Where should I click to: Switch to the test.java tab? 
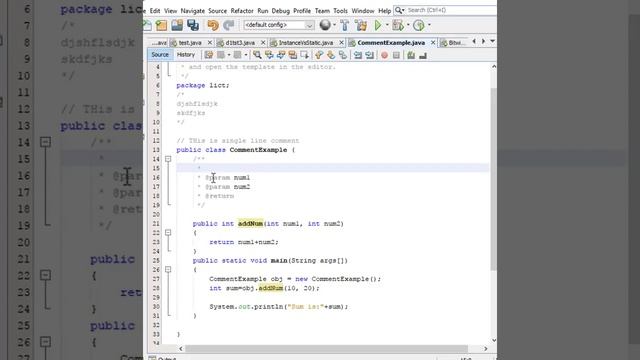pyautogui.click(x=190, y=42)
